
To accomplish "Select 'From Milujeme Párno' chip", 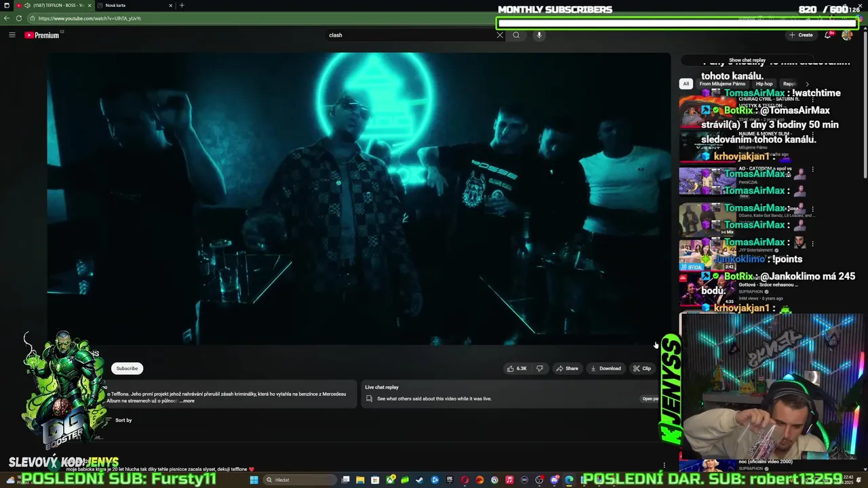I will tap(722, 83).
